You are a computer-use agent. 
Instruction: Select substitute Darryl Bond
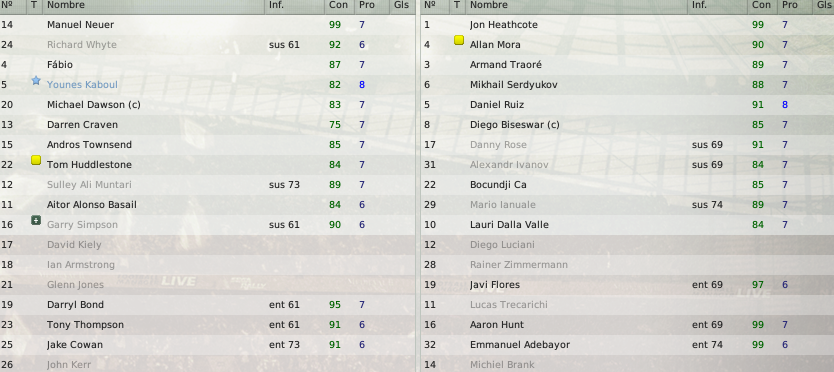[207, 305]
